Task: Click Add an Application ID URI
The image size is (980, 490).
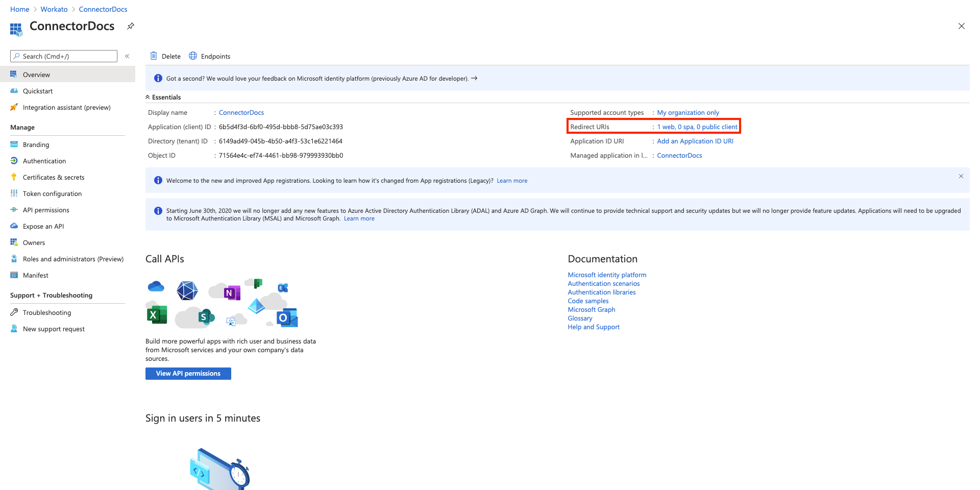Action: (x=695, y=141)
